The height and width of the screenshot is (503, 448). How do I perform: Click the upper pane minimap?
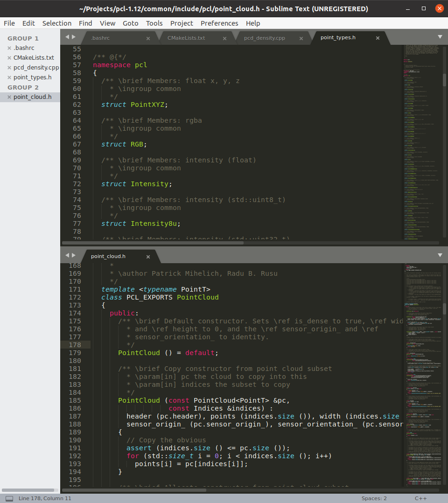point(422,142)
